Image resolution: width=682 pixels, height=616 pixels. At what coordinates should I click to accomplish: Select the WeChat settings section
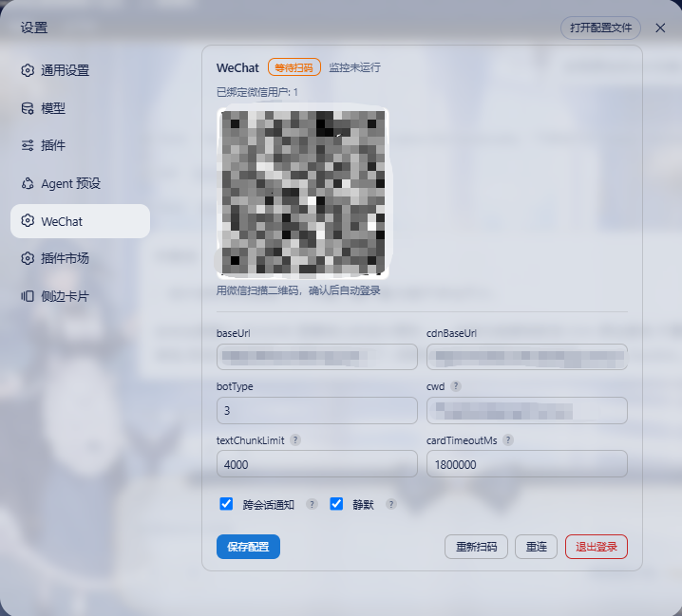pos(80,221)
